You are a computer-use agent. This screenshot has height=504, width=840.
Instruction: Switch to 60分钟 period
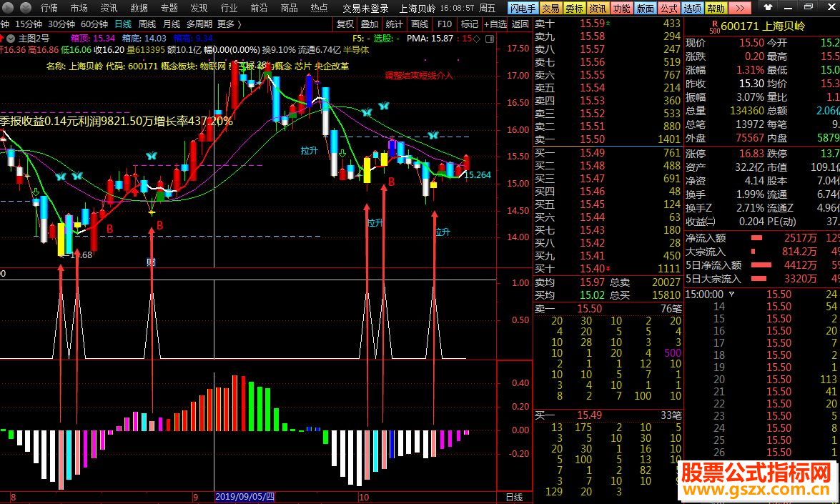click(94, 24)
